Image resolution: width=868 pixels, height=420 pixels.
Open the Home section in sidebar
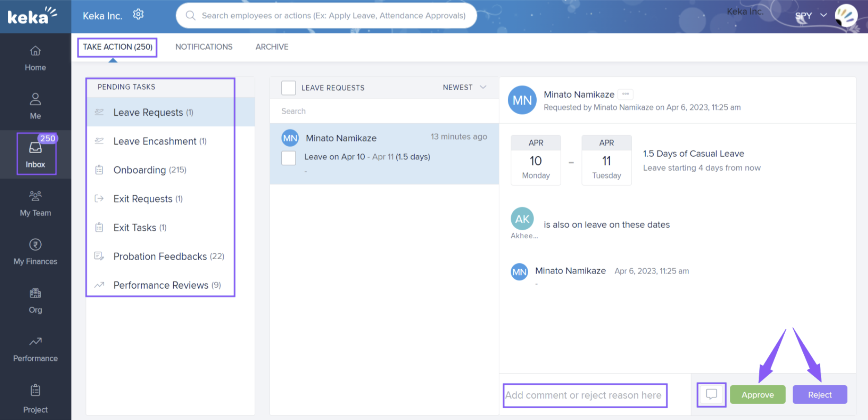(35, 58)
